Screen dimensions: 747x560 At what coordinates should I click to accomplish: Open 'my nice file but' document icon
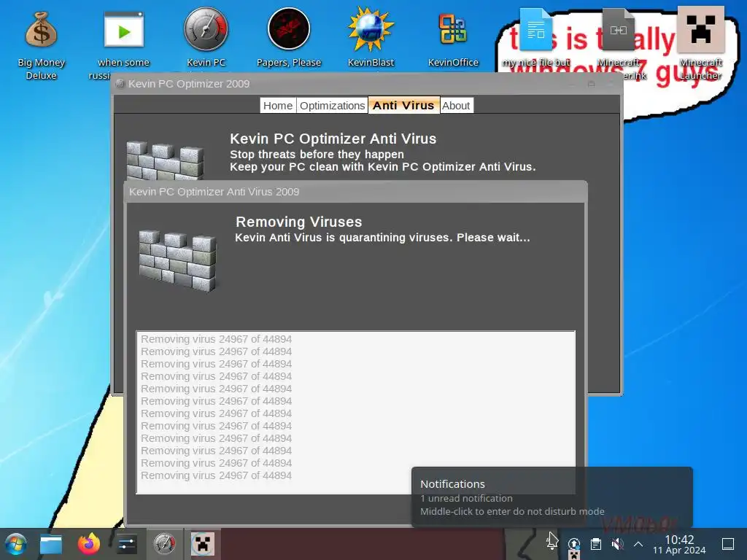(536, 37)
